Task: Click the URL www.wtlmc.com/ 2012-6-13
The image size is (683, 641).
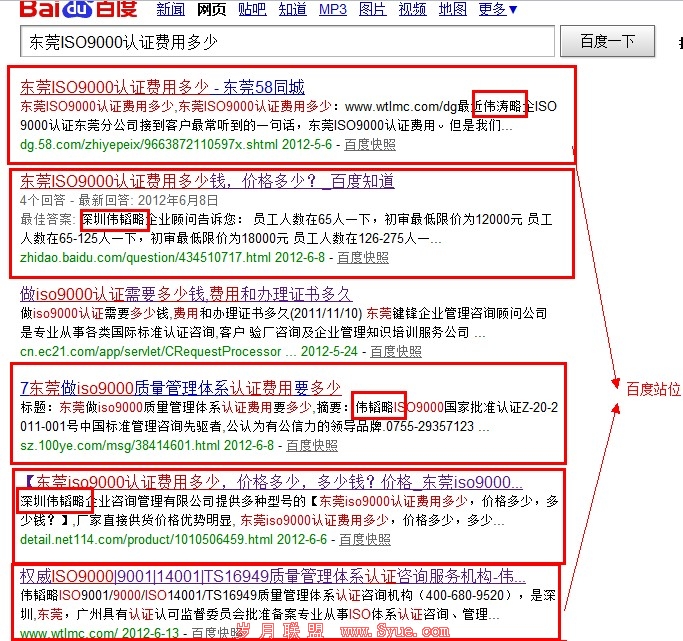Action: 99,633
